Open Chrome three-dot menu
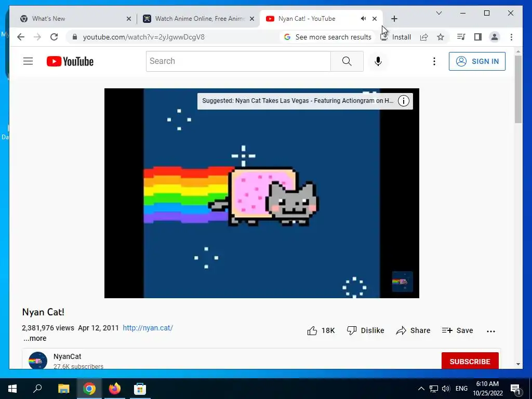The height and width of the screenshot is (399, 532). point(511,37)
